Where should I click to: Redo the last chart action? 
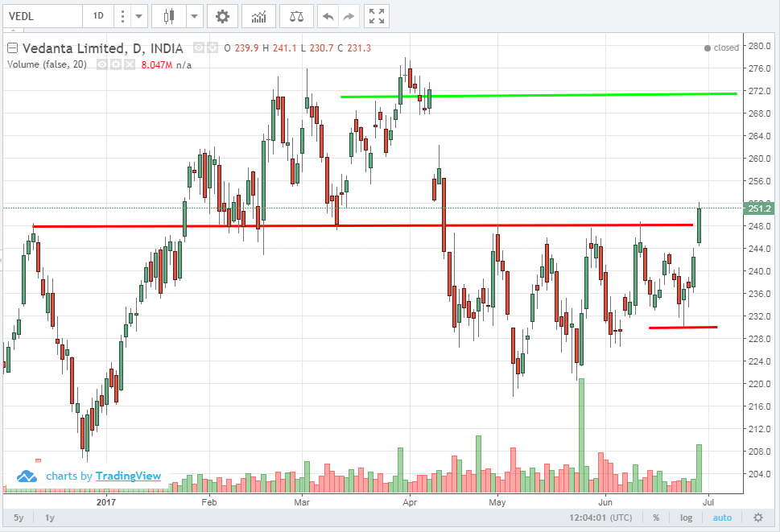tap(349, 16)
